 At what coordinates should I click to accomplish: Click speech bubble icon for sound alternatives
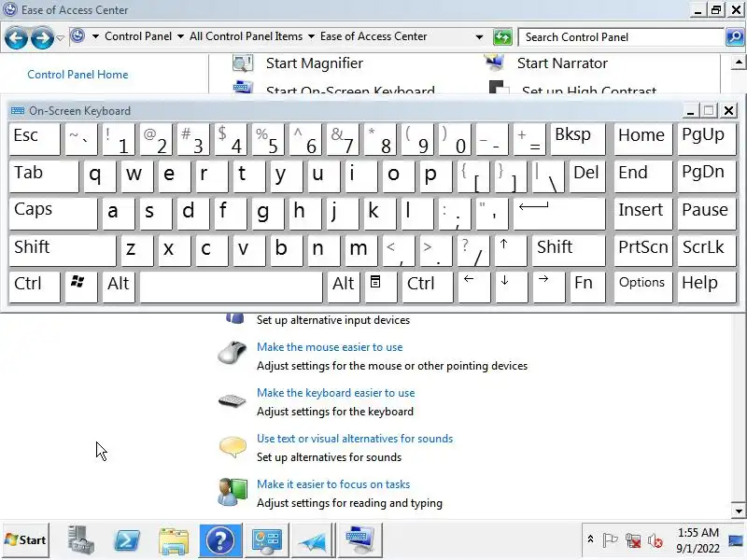pyautogui.click(x=233, y=447)
